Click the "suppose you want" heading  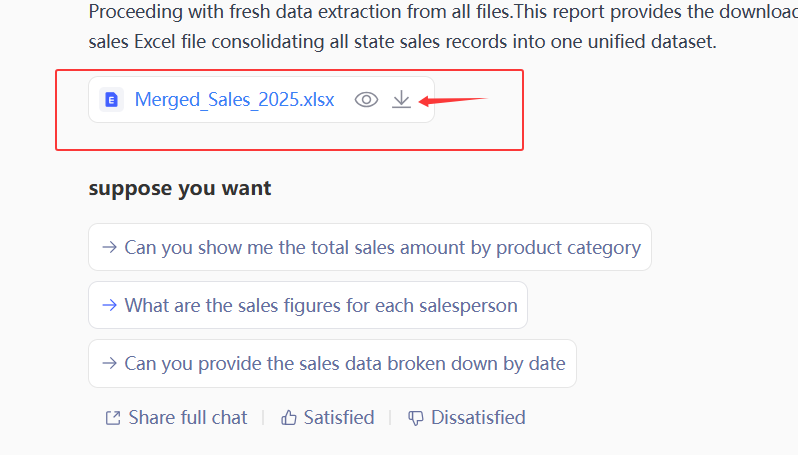180,188
